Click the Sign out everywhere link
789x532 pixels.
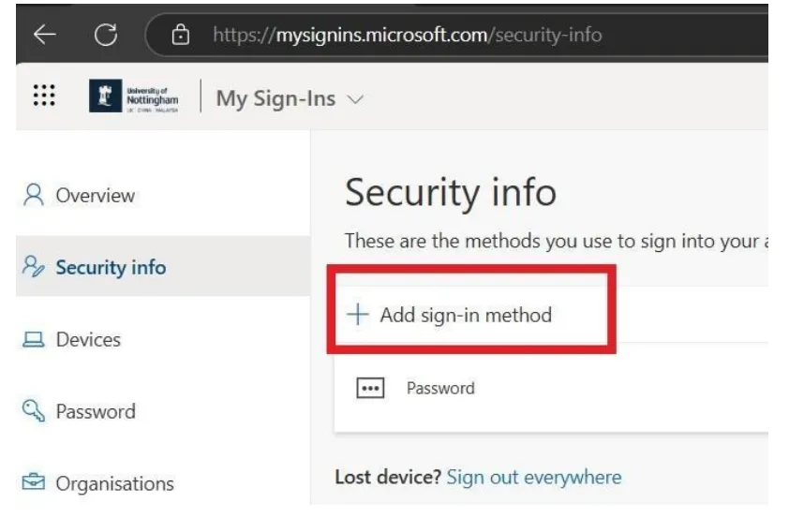[x=534, y=477]
